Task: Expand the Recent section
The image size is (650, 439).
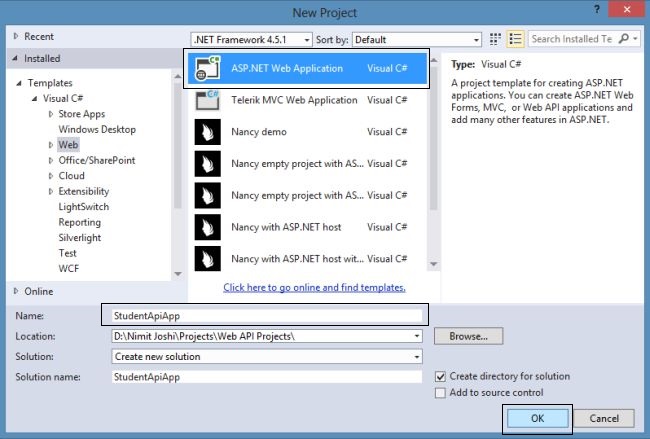Action: (16, 36)
